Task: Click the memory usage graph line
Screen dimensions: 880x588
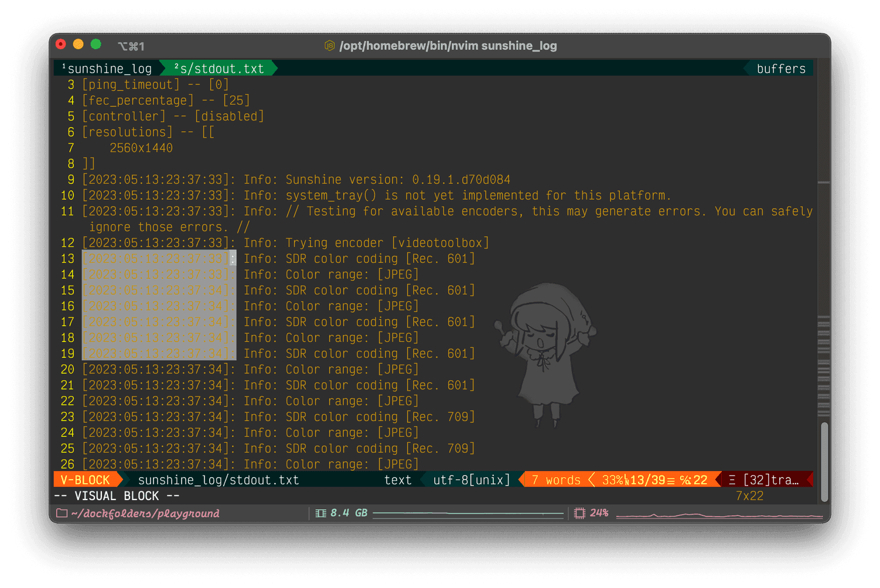Action: (468, 514)
